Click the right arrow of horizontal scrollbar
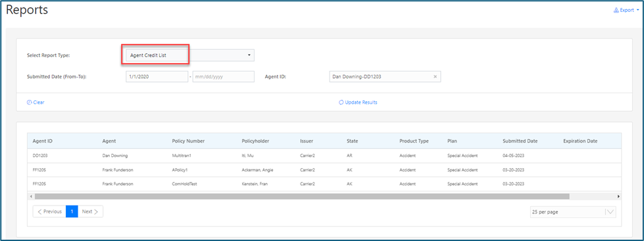This screenshot has height=241, width=644. [x=618, y=197]
